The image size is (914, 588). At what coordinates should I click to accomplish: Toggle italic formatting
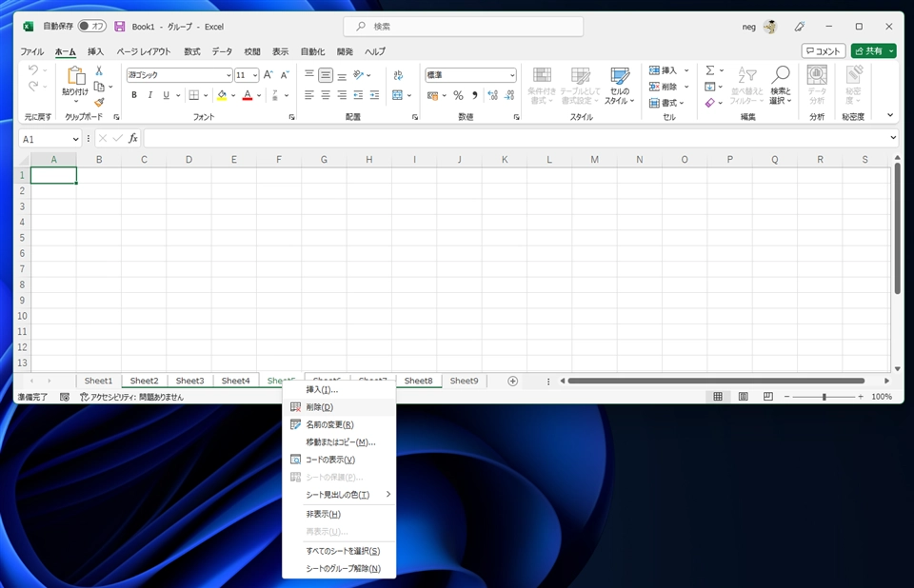(150, 95)
